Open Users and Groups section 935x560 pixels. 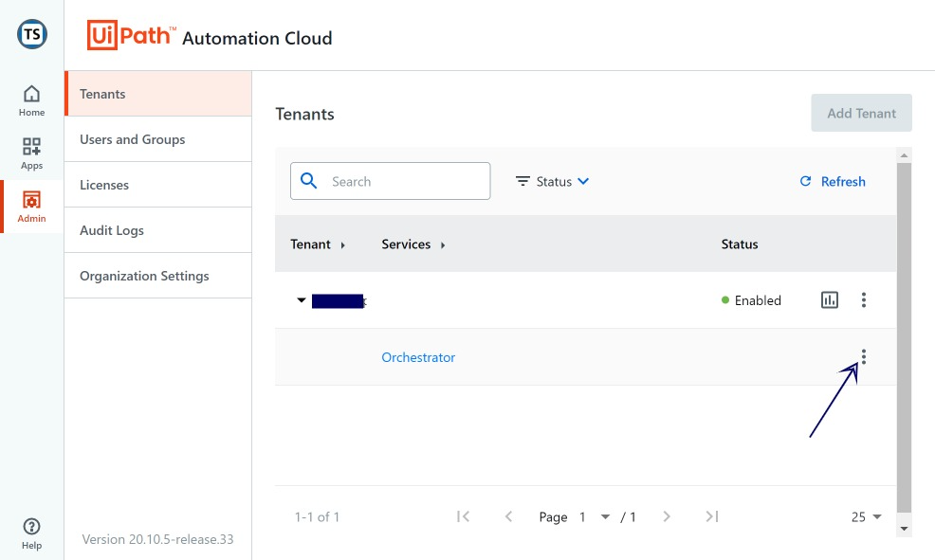coord(158,139)
